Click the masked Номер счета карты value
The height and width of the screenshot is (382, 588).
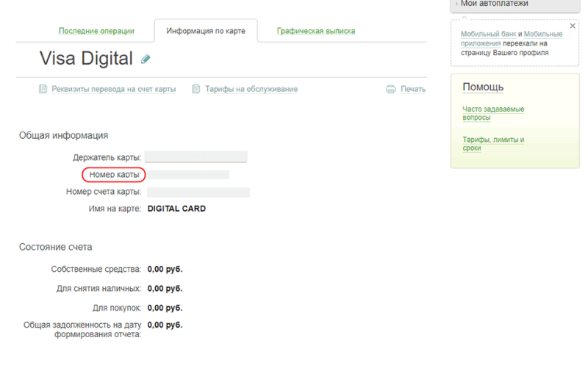(198, 192)
